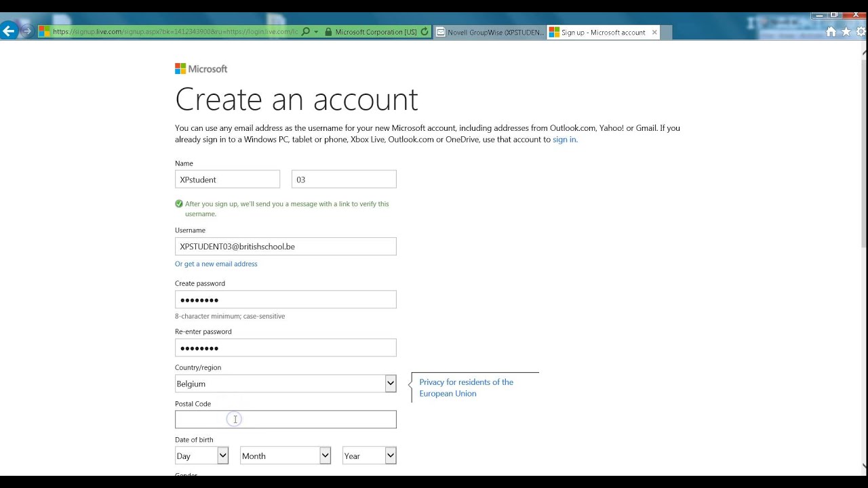Image resolution: width=868 pixels, height=488 pixels.
Task: Select the Sign up - Microsoft account tab
Action: tap(604, 32)
